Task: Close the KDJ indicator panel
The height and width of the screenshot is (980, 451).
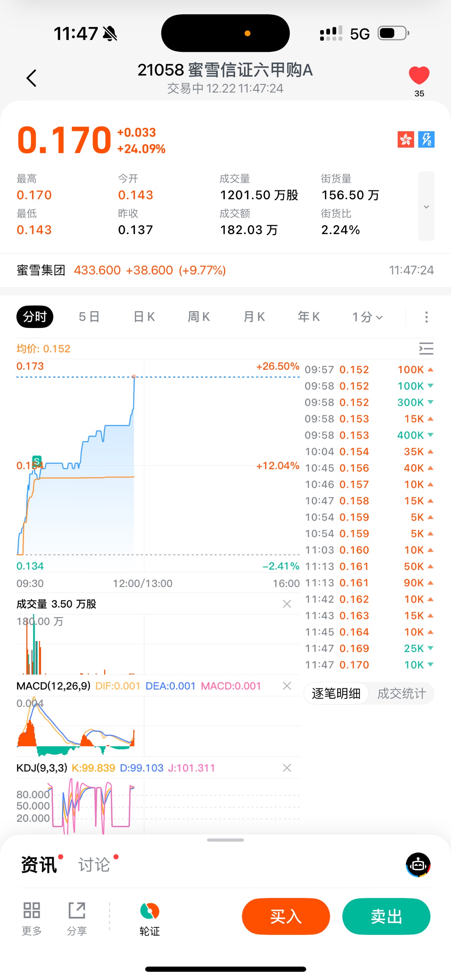Action: 287,768
